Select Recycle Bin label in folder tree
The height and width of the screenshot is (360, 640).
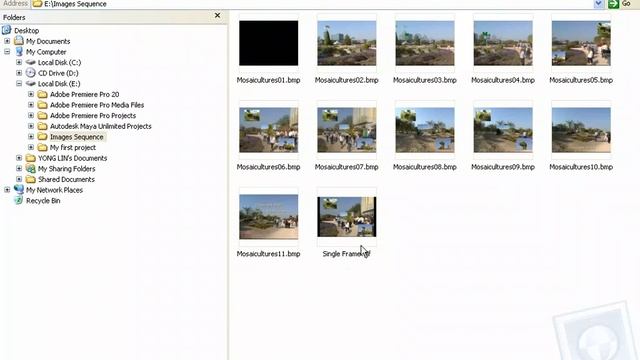click(43, 200)
